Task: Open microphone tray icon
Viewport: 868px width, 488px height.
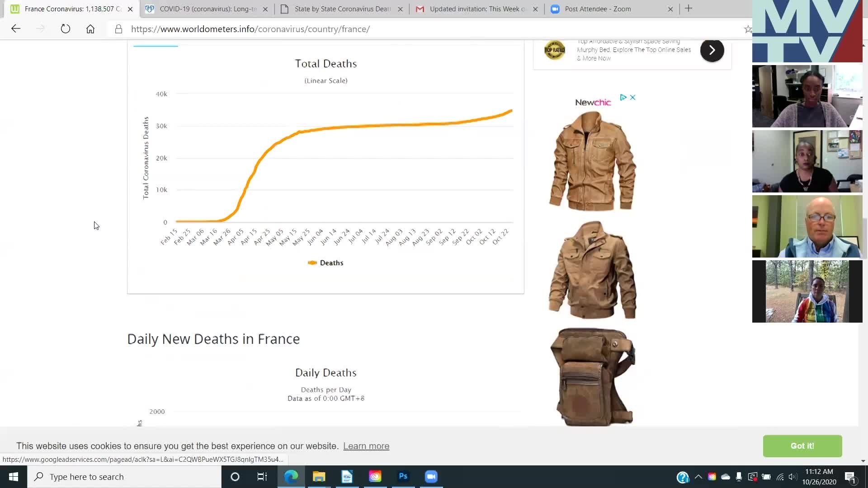Action: pos(739,477)
